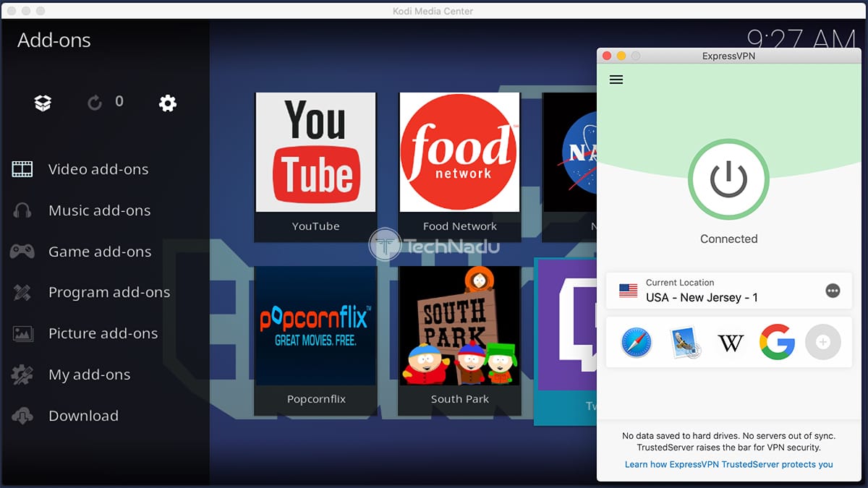This screenshot has height=488, width=868.
Task: Click the pending updates count 0
Action: point(119,102)
